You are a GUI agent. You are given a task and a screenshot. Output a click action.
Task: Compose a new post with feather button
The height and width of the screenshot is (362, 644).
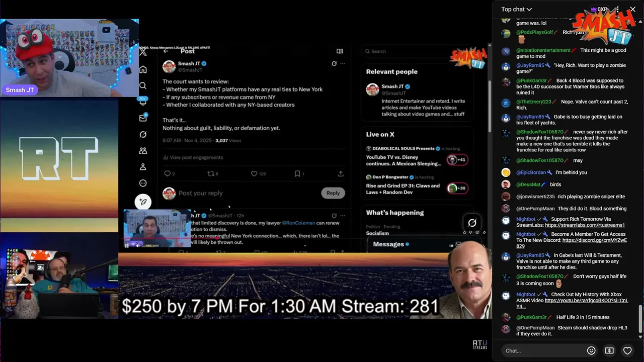tap(143, 202)
